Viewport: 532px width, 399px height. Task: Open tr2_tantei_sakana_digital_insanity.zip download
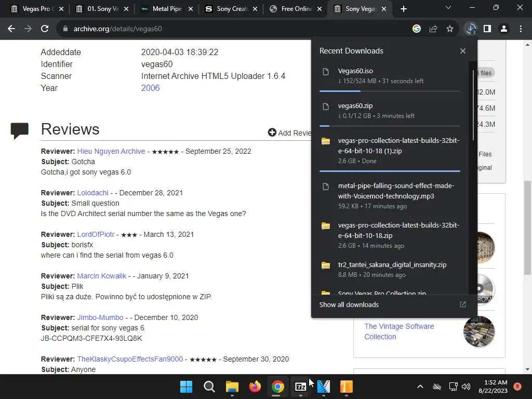point(390,270)
